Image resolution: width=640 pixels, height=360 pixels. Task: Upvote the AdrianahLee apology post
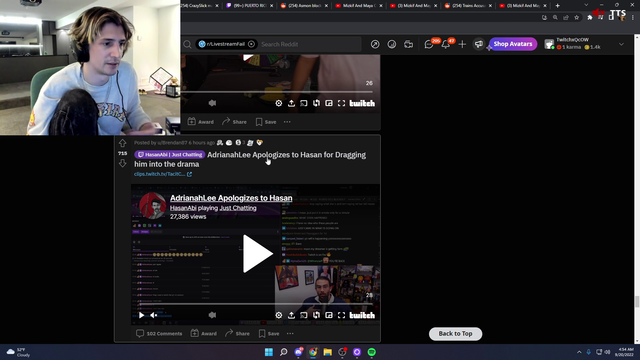click(x=122, y=143)
